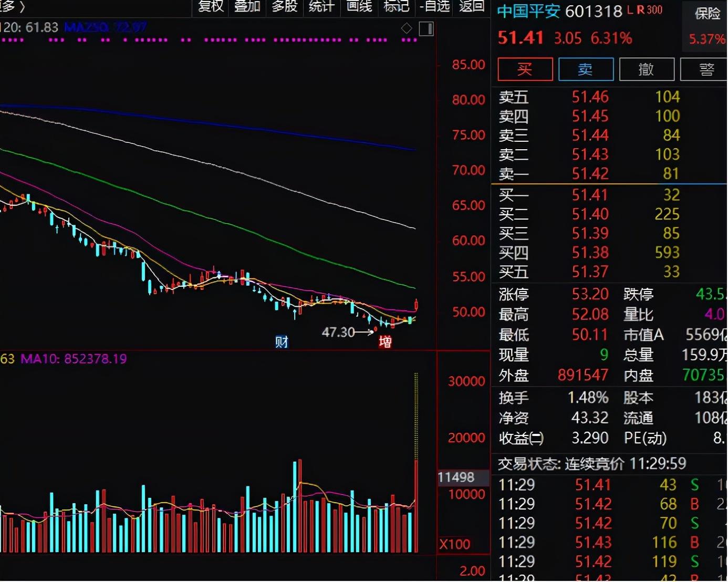Viewport: 728px width, 582px height.
Task: Click the 复权 toolbar button
Action: coord(211,6)
